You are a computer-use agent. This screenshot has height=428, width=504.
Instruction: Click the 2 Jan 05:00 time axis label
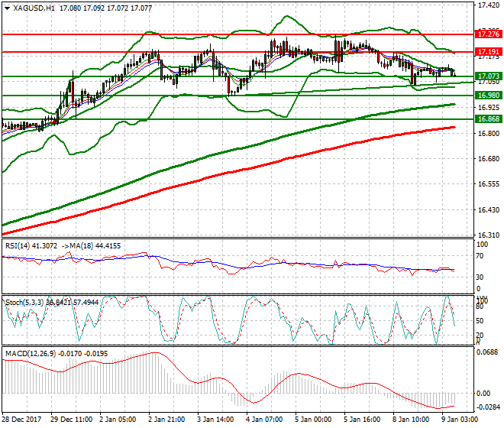118,420
